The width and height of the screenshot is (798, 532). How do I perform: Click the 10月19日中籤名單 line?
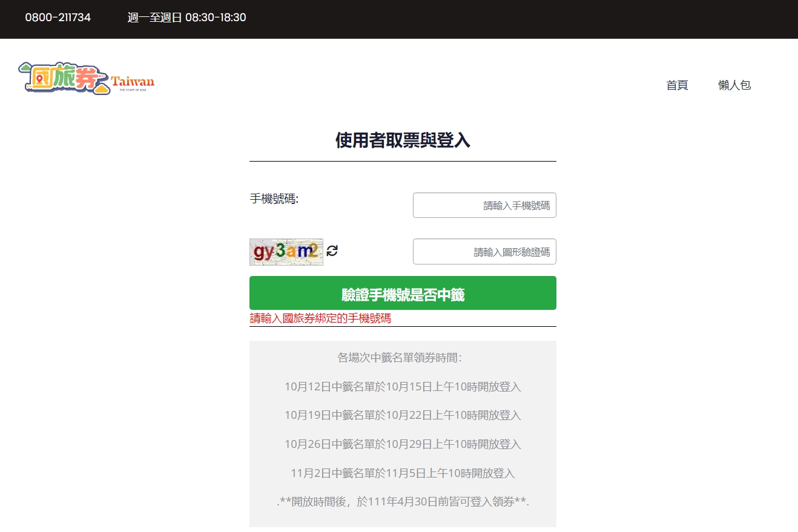click(403, 415)
